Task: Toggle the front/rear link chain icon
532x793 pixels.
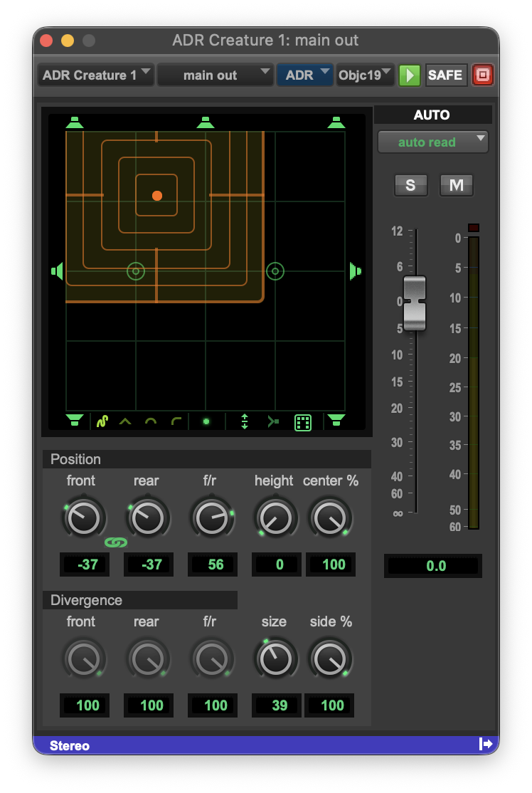Action: 116,542
